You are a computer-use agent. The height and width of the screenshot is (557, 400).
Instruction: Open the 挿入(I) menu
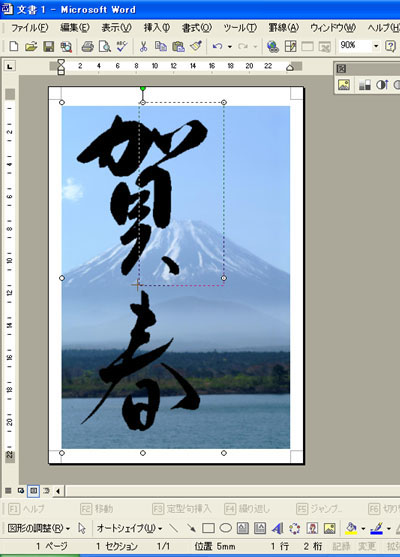coord(157,27)
